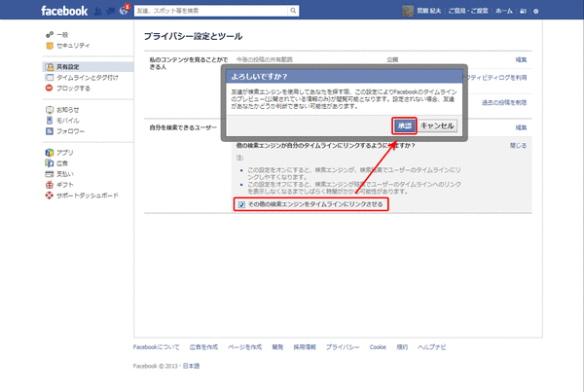Open the profile avatar thumbnail in header
This screenshot has height=392, width=584.
[x=408, y=11]
